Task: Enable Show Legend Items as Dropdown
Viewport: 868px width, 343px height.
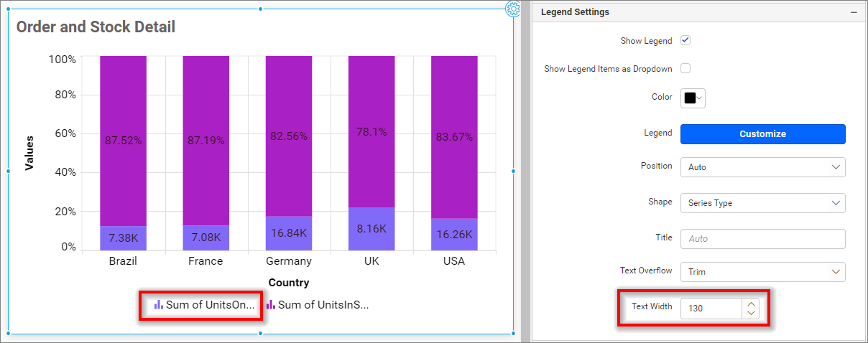Action: point(685,69)
